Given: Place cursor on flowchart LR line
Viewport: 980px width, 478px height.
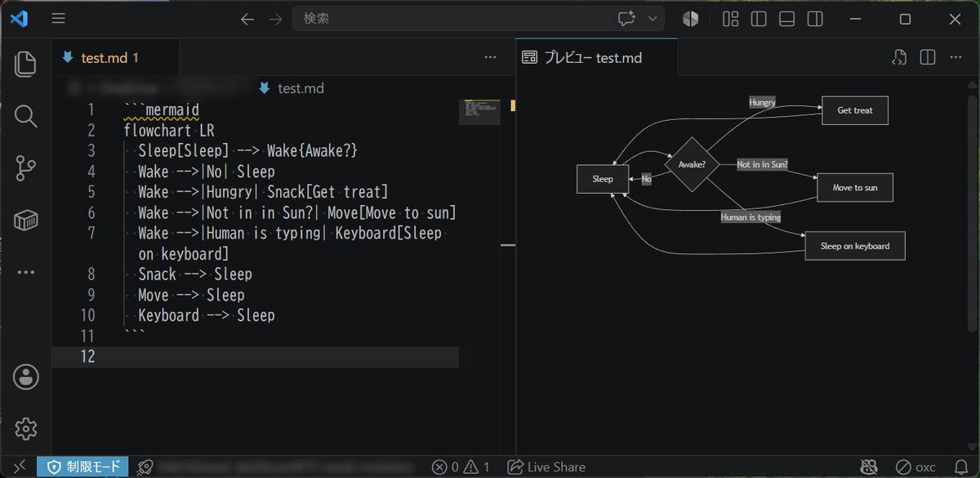Looking at the screenshot, I should tap(169, 131).
